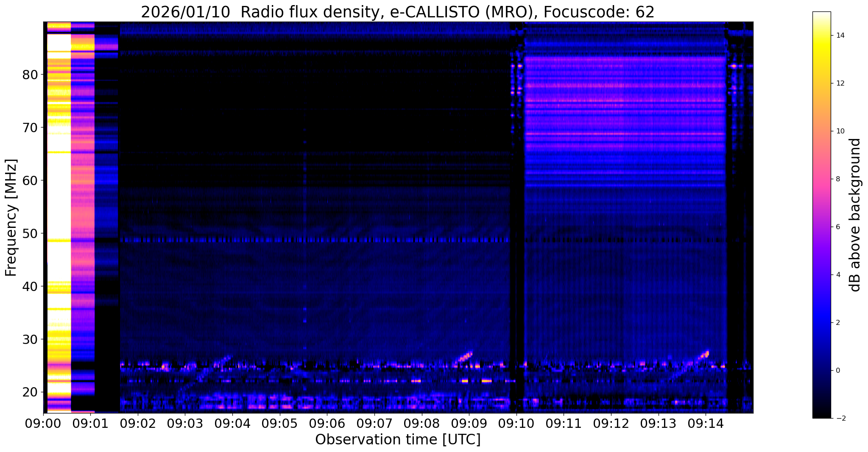Click the 09:09 time tick label
Screen dimensions: 868x452
(469, 423)
